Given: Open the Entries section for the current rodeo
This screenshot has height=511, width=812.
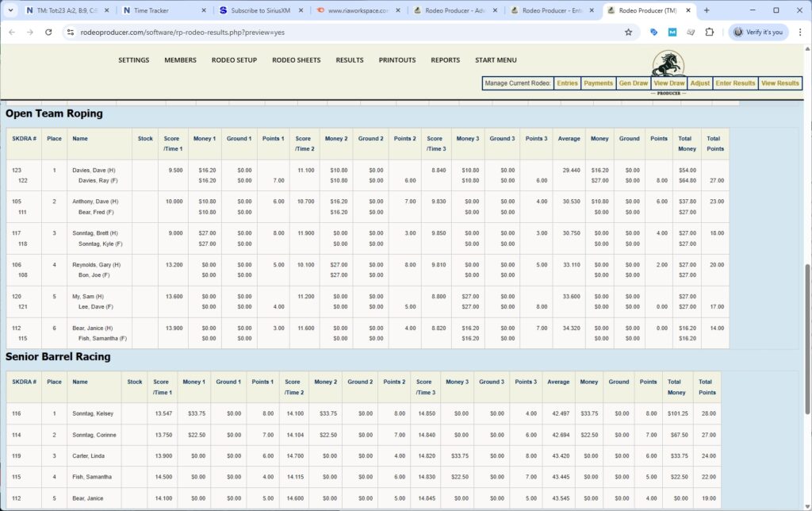Looking at the screenshot, I should point(567,83).
